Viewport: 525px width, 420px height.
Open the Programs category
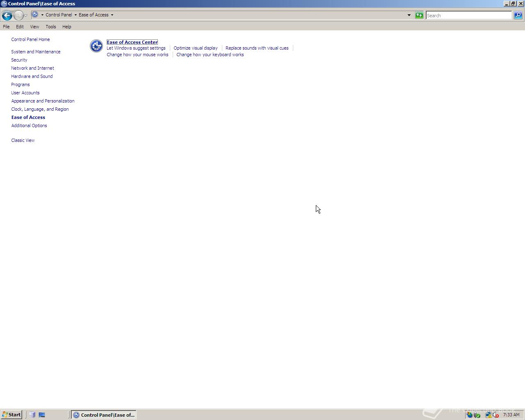pos(21,84)
